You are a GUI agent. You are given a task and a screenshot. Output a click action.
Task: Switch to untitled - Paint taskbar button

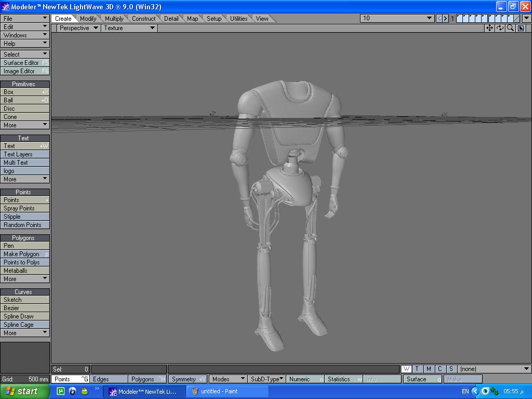pos(228,392)
